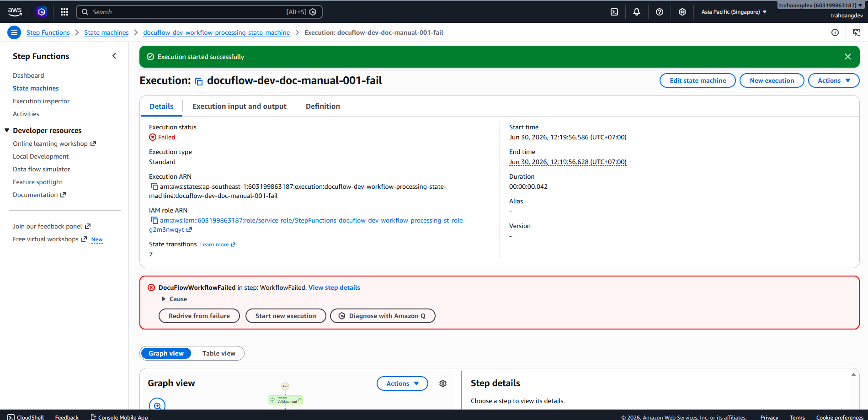This screenshot has width=868, height=420.
Task: Launch CloudShell from the top navigation icon
Action: click(614, 12)
